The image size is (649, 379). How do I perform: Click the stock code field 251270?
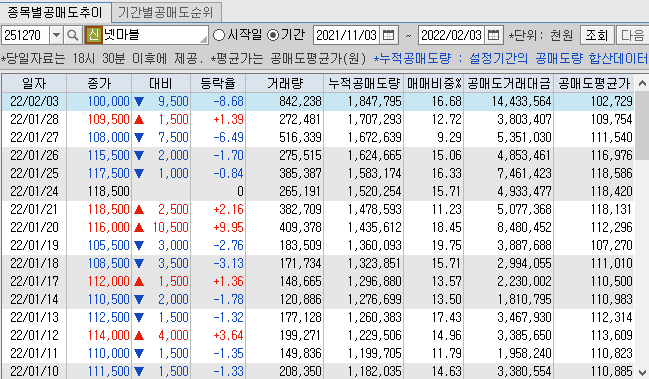click(x=26, y=35)
